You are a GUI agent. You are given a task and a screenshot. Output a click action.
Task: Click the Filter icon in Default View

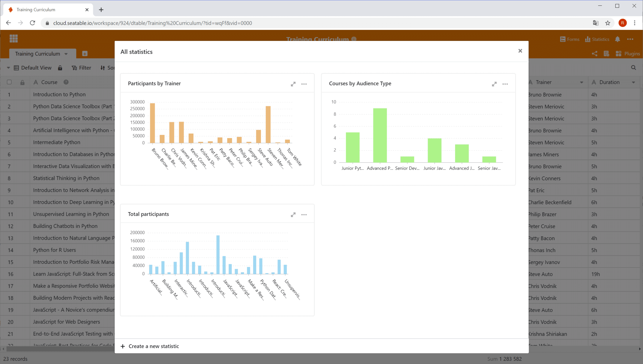coord(81,68)
